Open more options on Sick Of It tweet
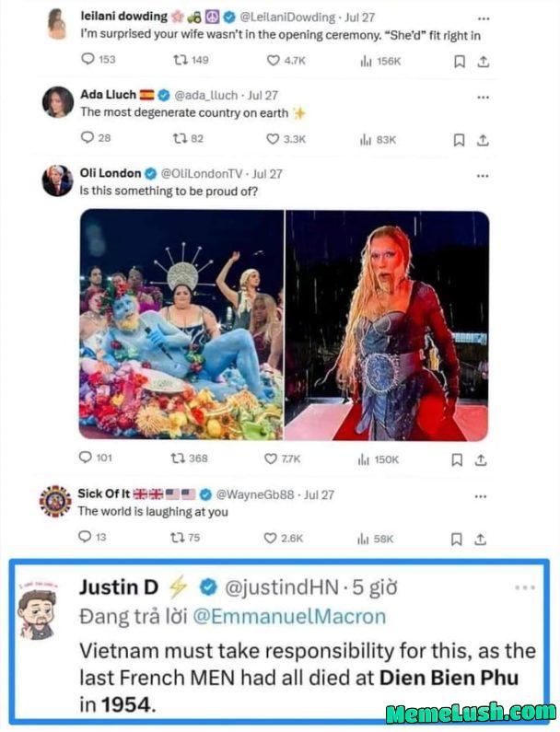The height and width of the screenshot is (732, 560). pyautogui.click(x=480, y=495)
